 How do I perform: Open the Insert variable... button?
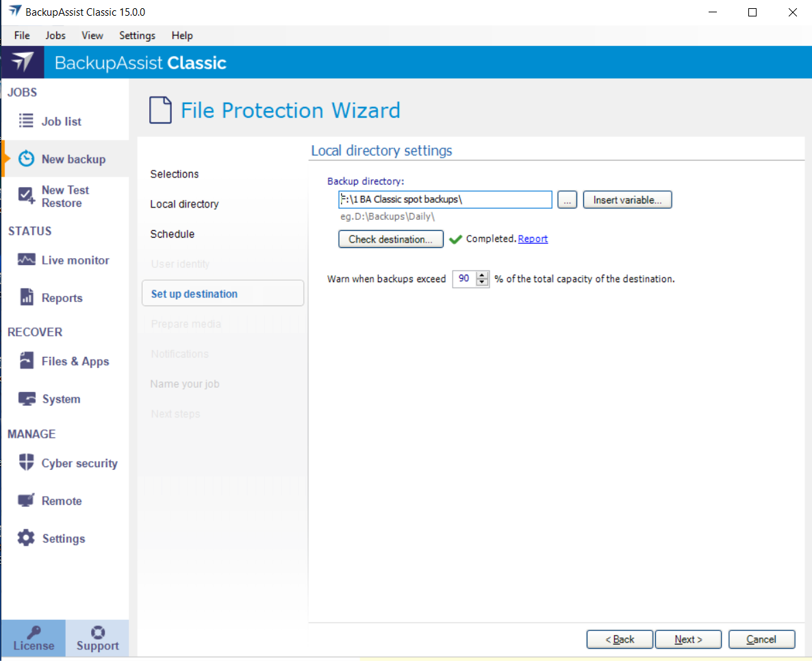pyautogui.click(x=627, y=200)
